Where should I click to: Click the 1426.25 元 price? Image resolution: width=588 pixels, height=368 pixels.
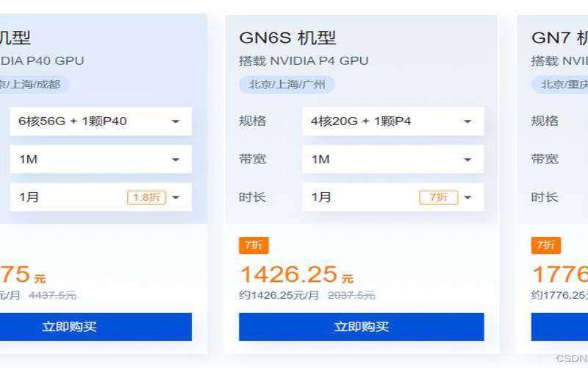tap(295, 275)
